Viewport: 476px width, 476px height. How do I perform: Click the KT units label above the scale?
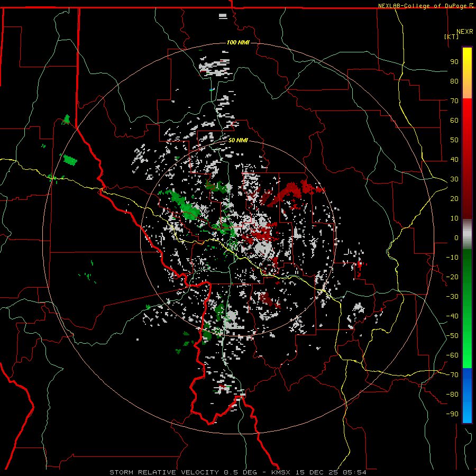tap(452, 36)
